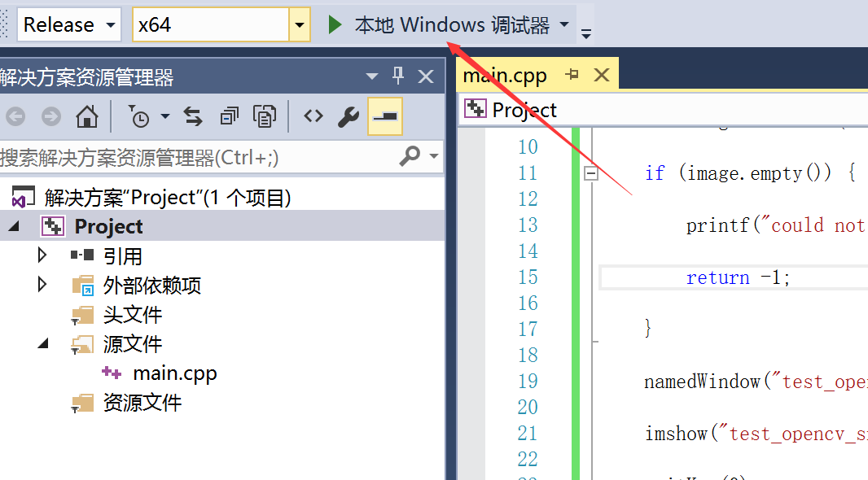Screen dimensions: 868x480
Task: Select the Project tree item
Action: click(x=108, y=226)
